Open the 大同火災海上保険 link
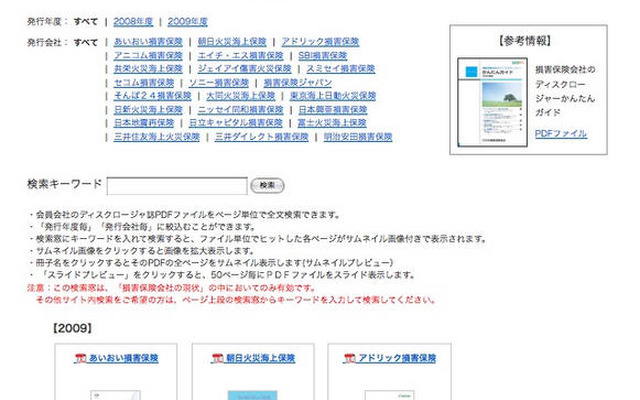The height and width of the screenshot is (400, 640). click(241, 96)
